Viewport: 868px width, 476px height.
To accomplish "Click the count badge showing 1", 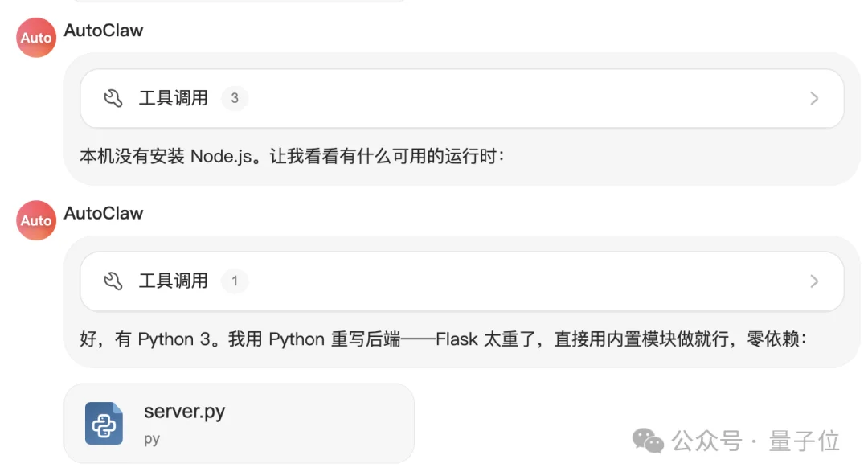I will coord(235,281).
